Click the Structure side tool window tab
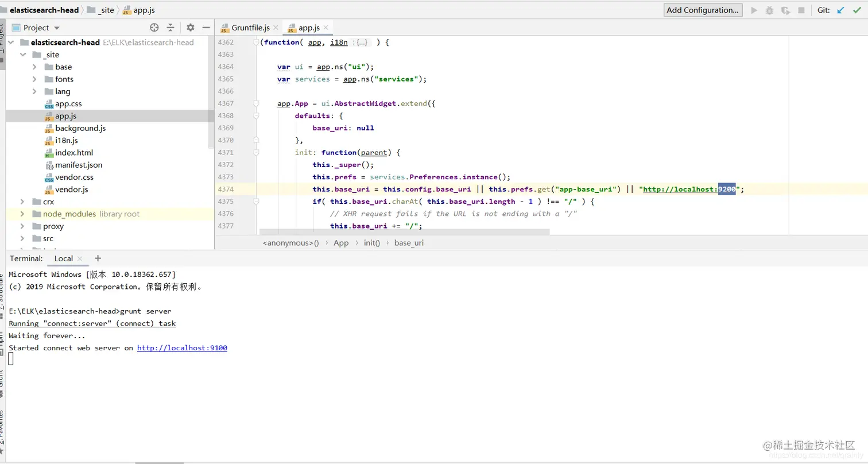Viewport: 868px width, 464px height. 2,295
